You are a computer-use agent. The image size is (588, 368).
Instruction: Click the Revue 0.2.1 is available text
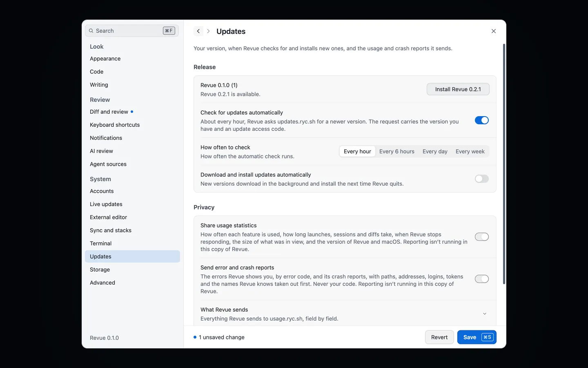coord(230,94)
